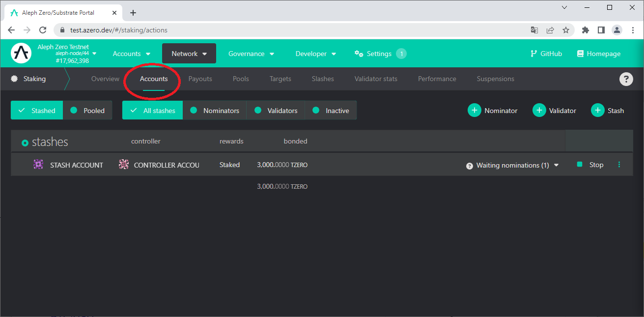Click the STASH ACCOUNT name
The width and height of the screenshot is (644, 317).
77,165
